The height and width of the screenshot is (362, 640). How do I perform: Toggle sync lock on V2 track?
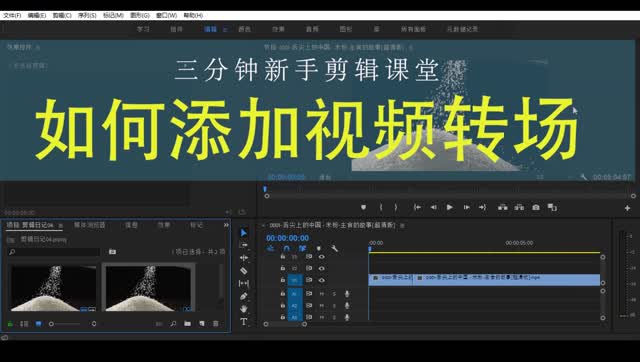click(x=309, y=269)
